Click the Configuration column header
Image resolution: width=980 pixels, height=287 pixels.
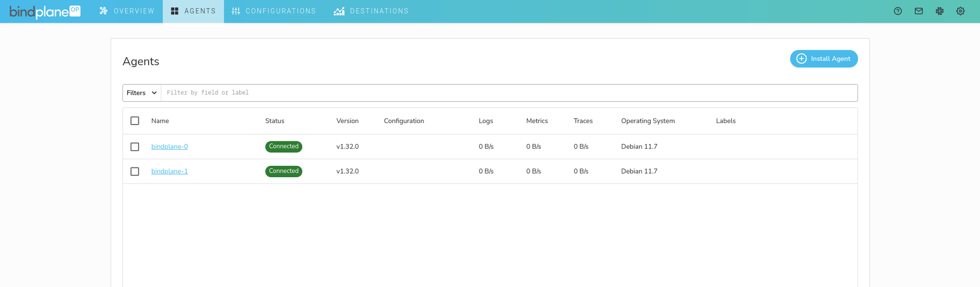[404, 121]
